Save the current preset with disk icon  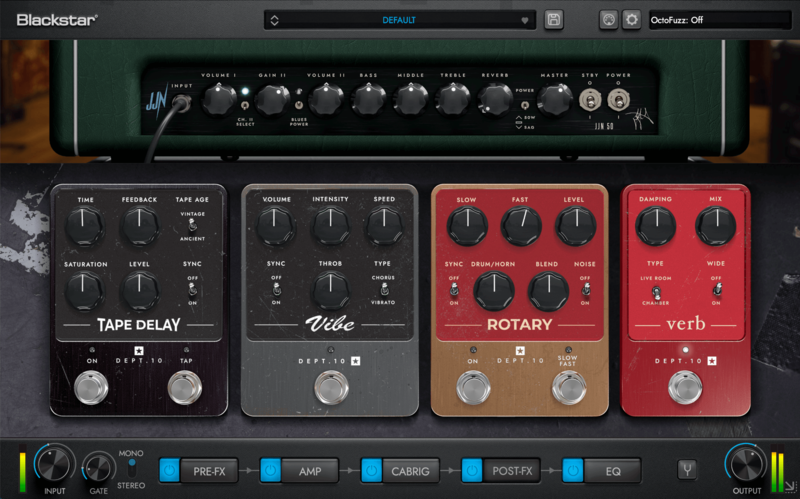point(554,20)
